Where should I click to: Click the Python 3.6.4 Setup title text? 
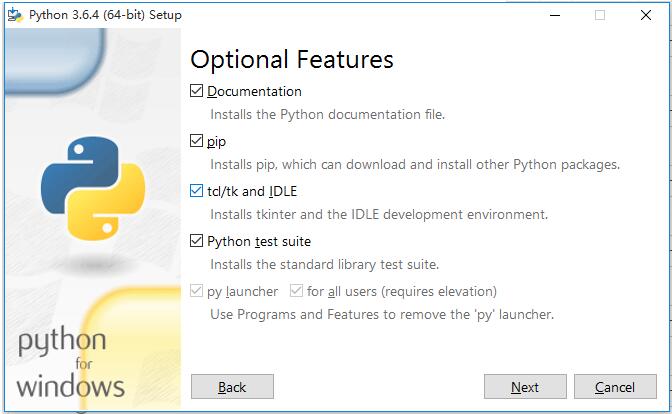pyautogui.click(x=105, y=15)
